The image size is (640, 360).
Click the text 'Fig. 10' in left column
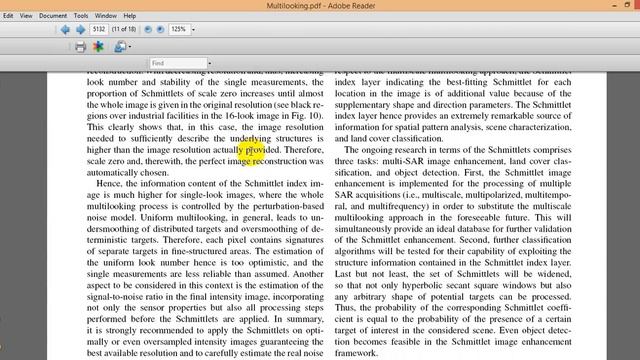(x=304, y=116)
